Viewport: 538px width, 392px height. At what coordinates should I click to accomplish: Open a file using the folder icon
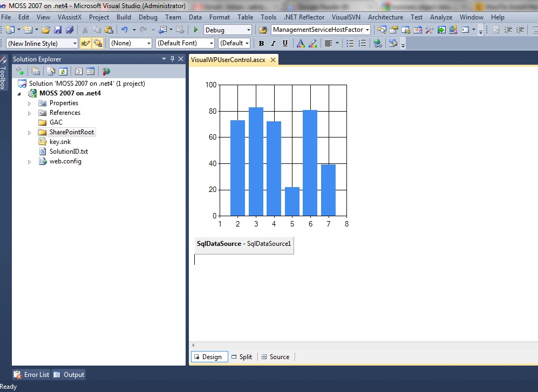pyautogui.click(x=46, y=30)
